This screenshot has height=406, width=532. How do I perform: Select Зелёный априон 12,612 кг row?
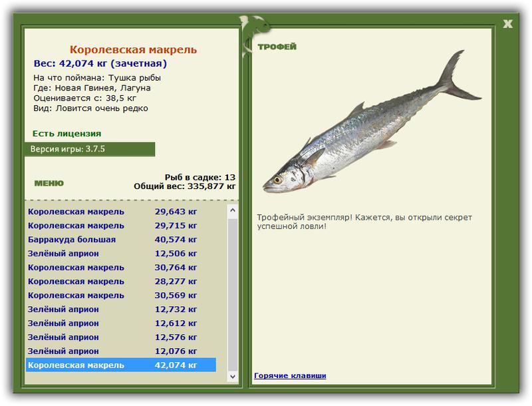121,323
